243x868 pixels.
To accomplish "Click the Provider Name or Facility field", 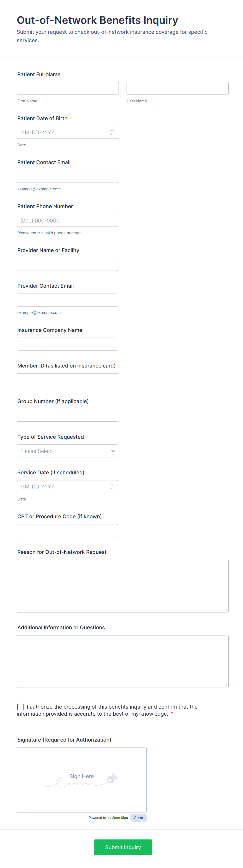I will [67, 265].
